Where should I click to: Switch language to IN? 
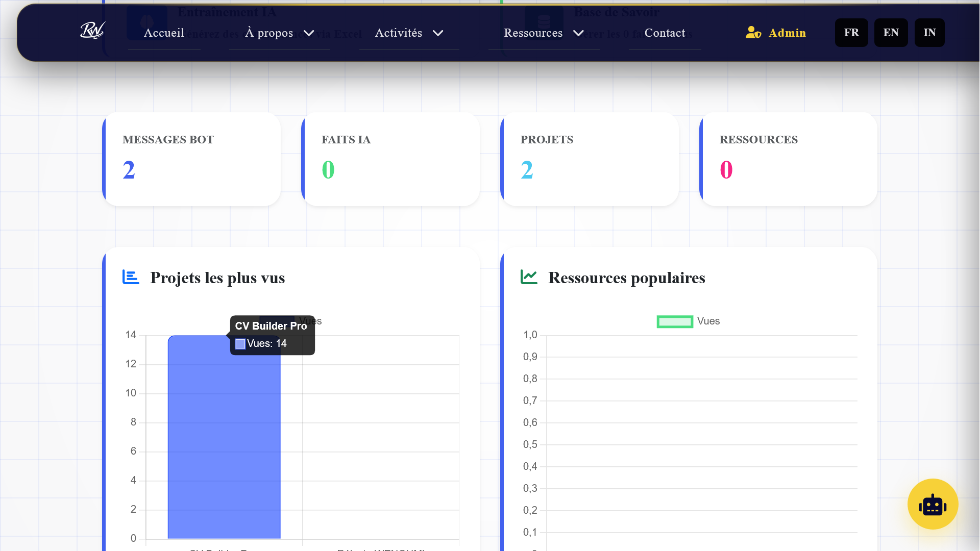pyautogui.click(x=929, y=33)
